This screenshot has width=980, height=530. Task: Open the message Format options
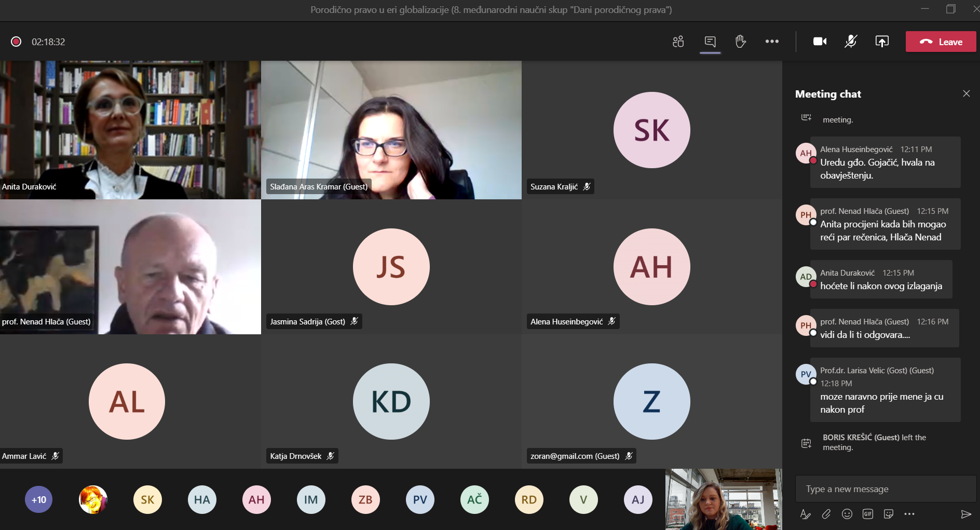click(806, 514)
